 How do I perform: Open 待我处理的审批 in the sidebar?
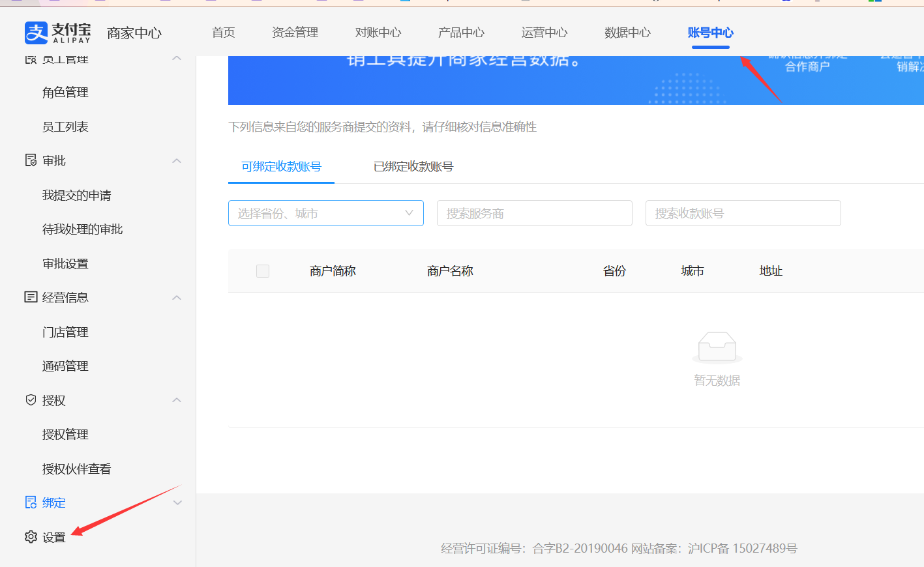83,229
